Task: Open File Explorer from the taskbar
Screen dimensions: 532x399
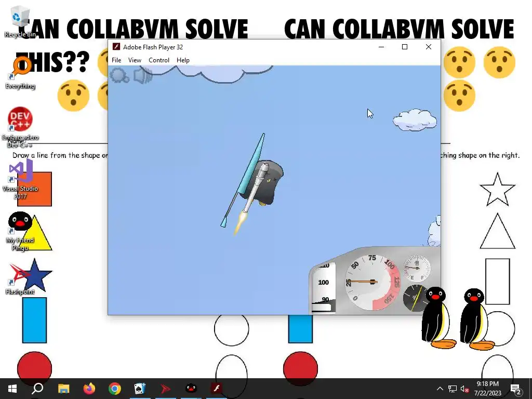Action: 63,389
